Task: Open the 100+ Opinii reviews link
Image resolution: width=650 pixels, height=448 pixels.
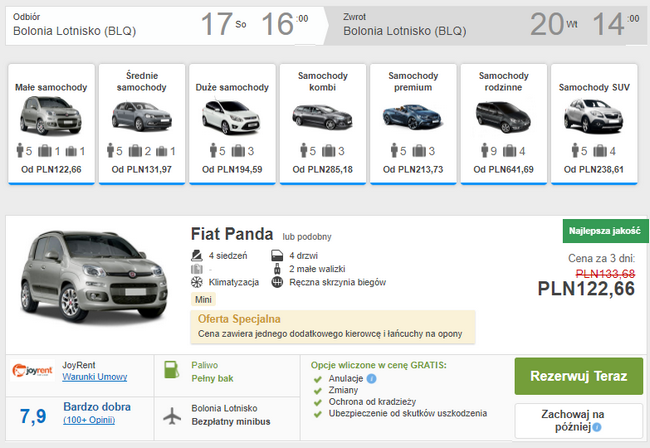Action: click(x=89, y=420)
